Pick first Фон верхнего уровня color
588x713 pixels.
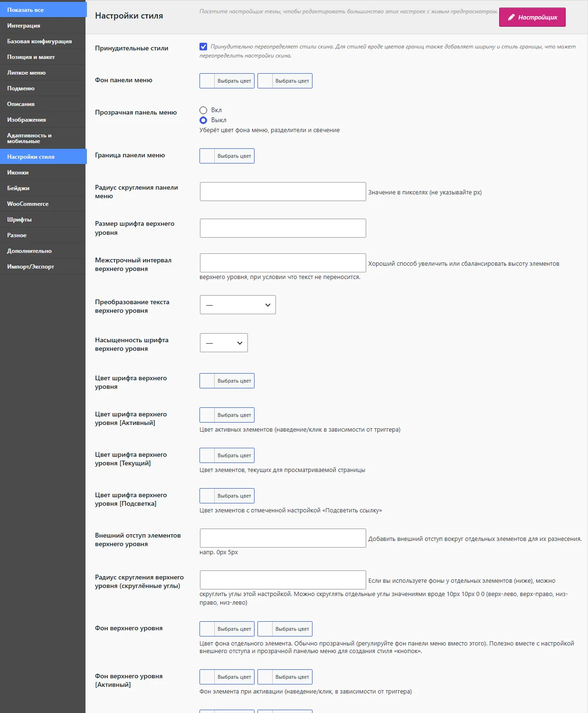(x=227, y=629)
